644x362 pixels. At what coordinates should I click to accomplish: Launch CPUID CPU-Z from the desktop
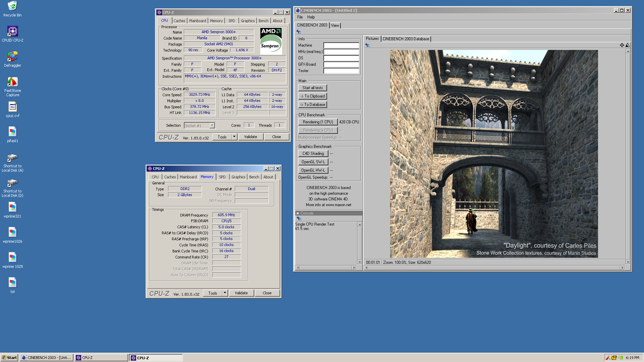coord(12,34)
